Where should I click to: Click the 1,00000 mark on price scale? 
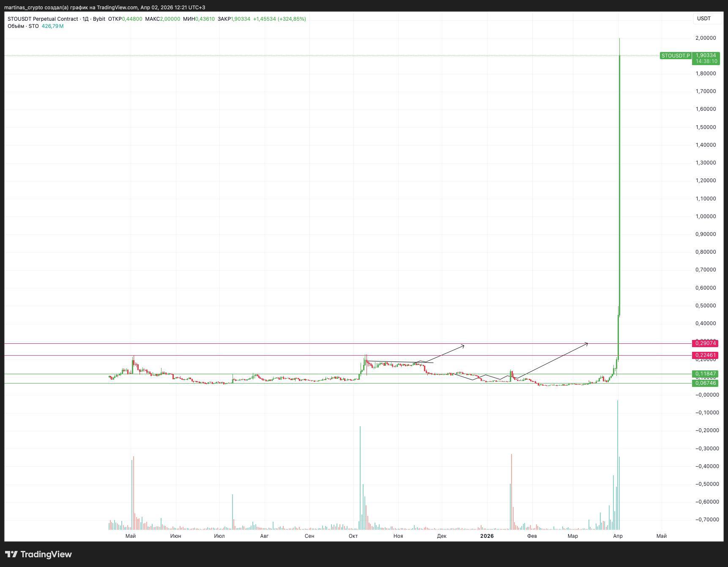click(706, 216)
